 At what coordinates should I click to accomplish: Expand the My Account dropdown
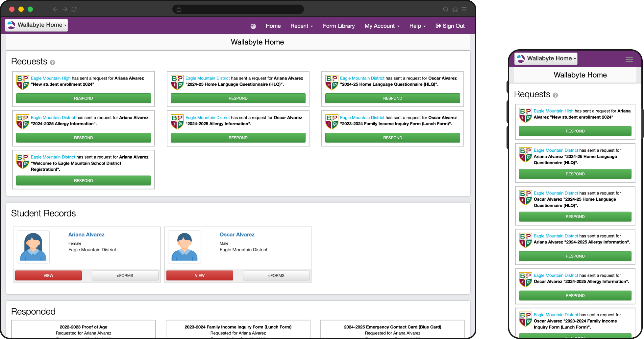coord(382,26)
